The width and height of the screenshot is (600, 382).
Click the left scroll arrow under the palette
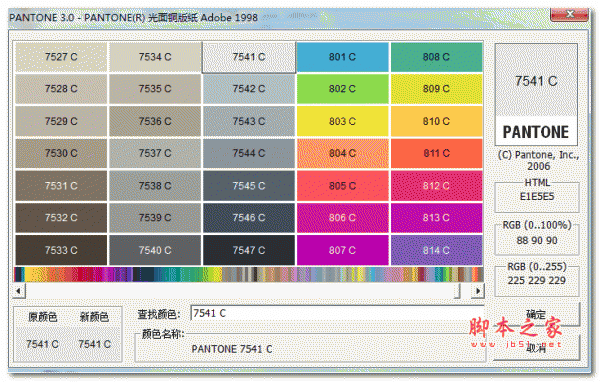point(19,291)
